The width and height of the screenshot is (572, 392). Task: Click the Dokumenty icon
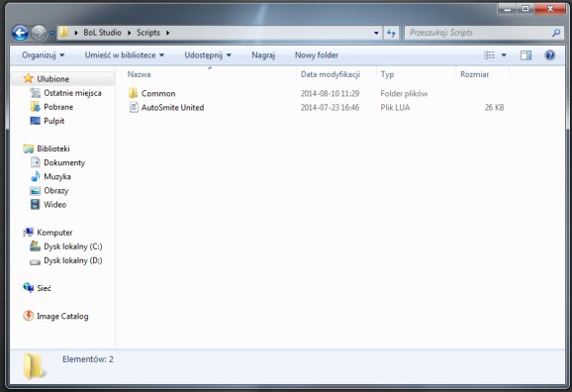click(x=35, y=162)
